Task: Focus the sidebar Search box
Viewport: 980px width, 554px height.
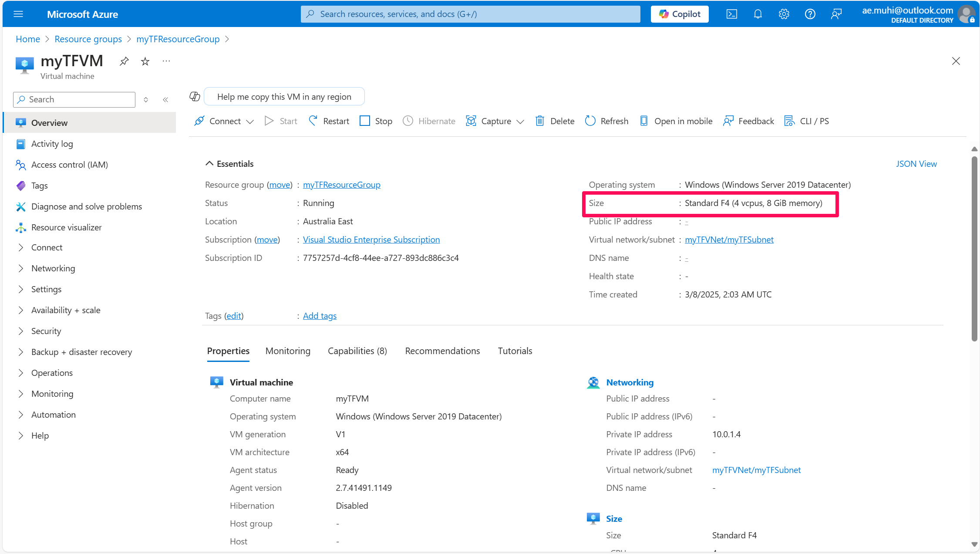Action: [74, 100]
